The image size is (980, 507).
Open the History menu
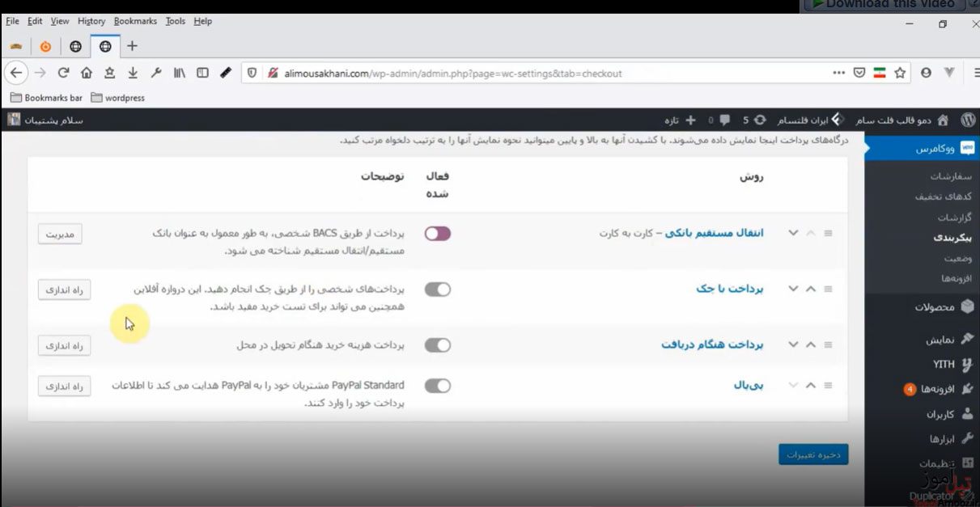[x=91, y=21]
